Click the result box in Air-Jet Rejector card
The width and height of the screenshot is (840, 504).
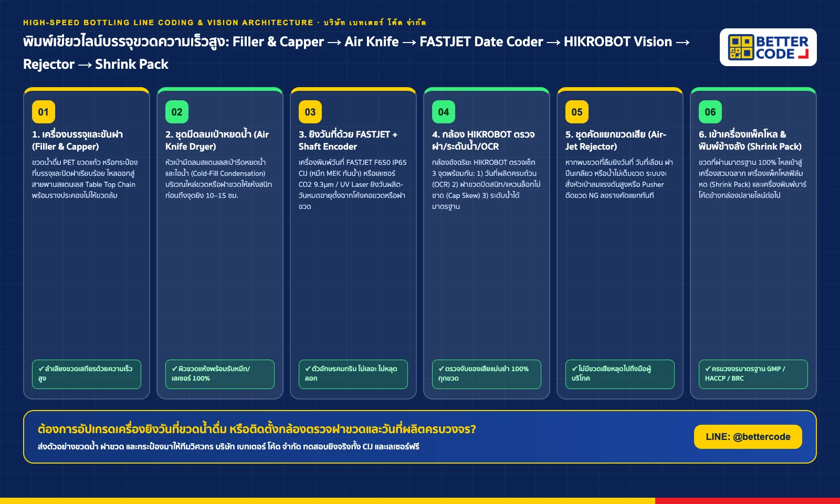coord(620,374)
